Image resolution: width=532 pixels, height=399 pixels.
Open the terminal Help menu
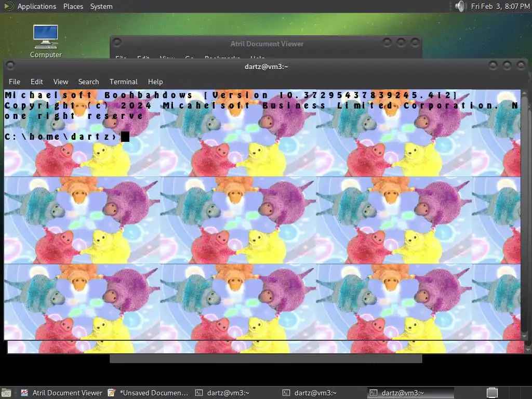pos(155,82)
